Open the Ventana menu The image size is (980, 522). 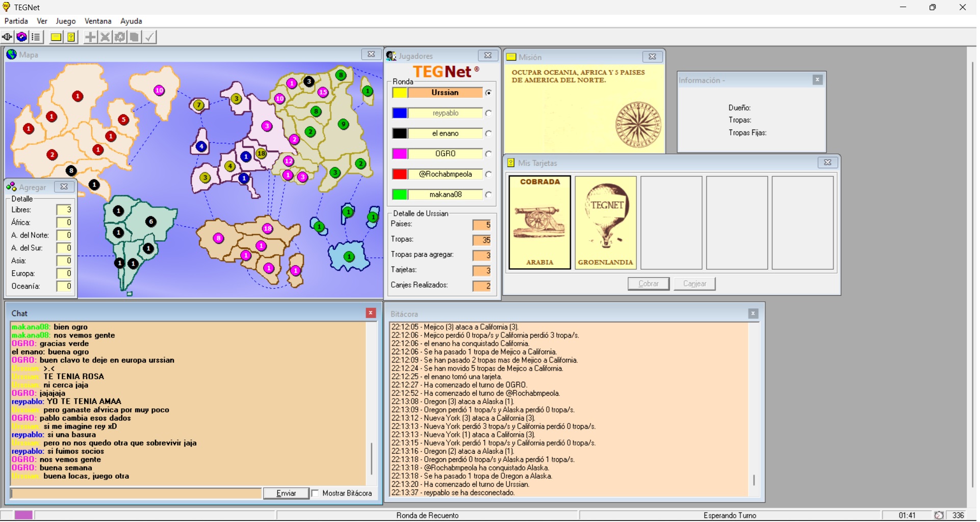98,21
